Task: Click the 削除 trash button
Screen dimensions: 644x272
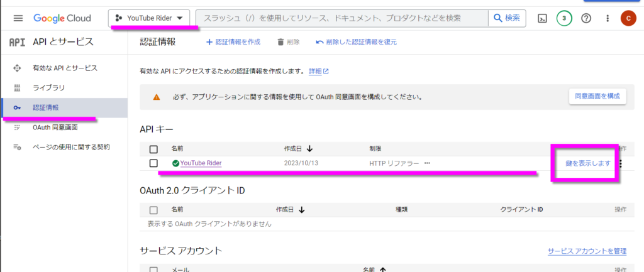Action: (x=288, y=42)
